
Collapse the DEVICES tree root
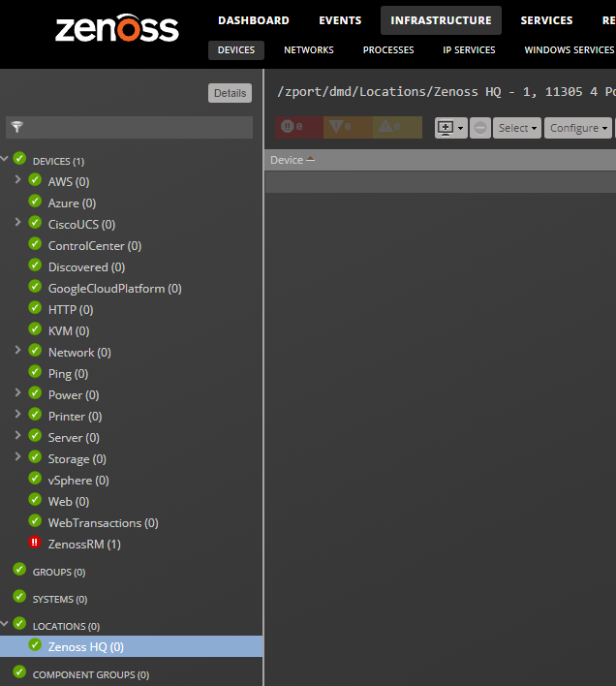click(x=5, y=159)
